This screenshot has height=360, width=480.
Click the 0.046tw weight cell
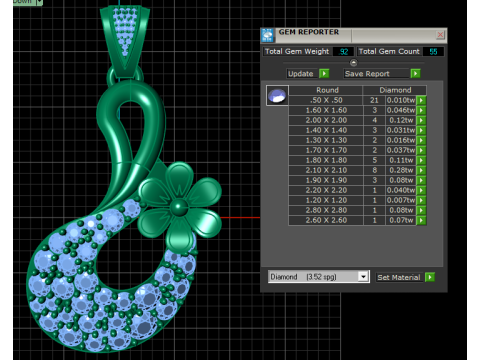401,110
